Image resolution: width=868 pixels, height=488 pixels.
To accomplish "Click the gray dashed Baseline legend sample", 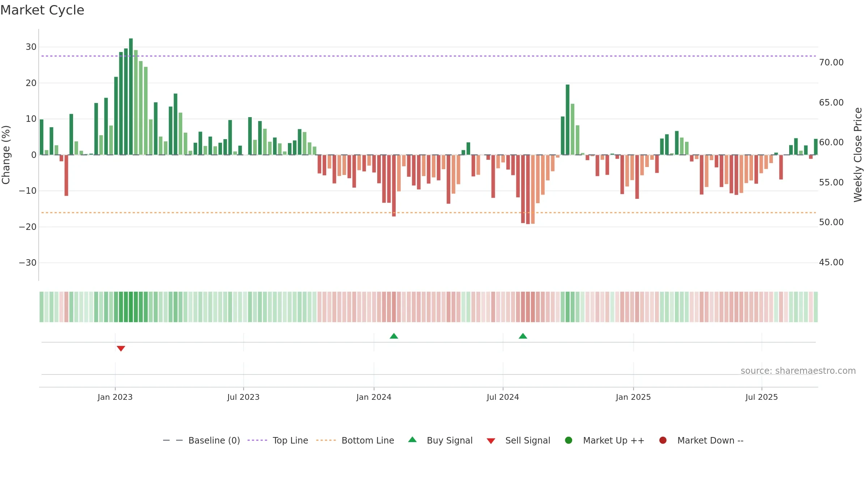I will [x=173, y=440].
